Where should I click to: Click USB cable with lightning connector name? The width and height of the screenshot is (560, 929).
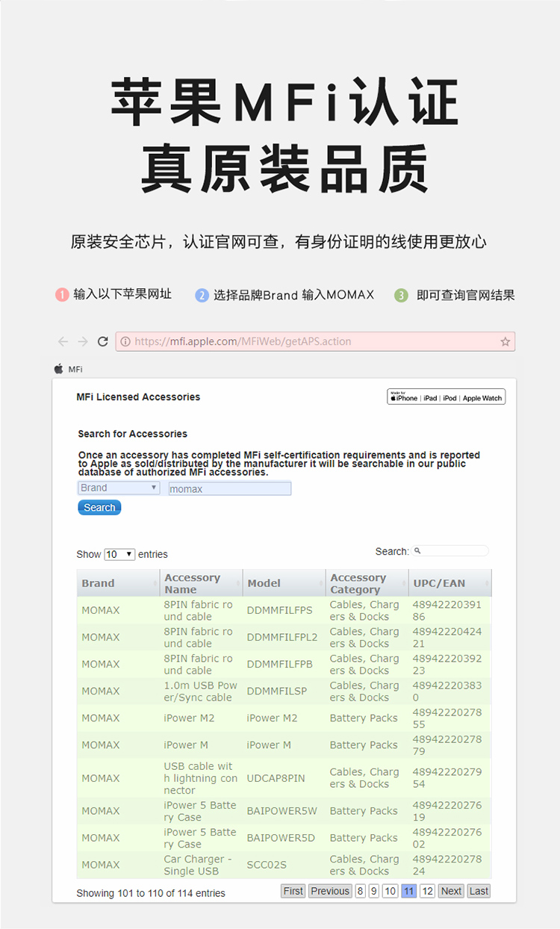[x=200, y=778]
